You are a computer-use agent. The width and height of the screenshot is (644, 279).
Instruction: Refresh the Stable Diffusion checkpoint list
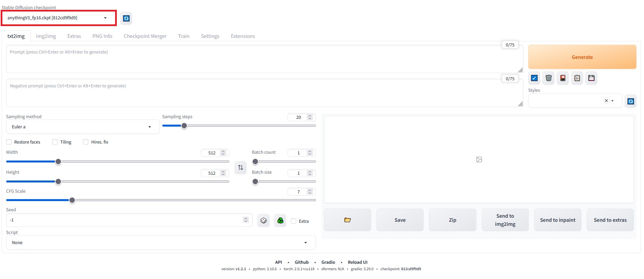[x=126, y=18]
